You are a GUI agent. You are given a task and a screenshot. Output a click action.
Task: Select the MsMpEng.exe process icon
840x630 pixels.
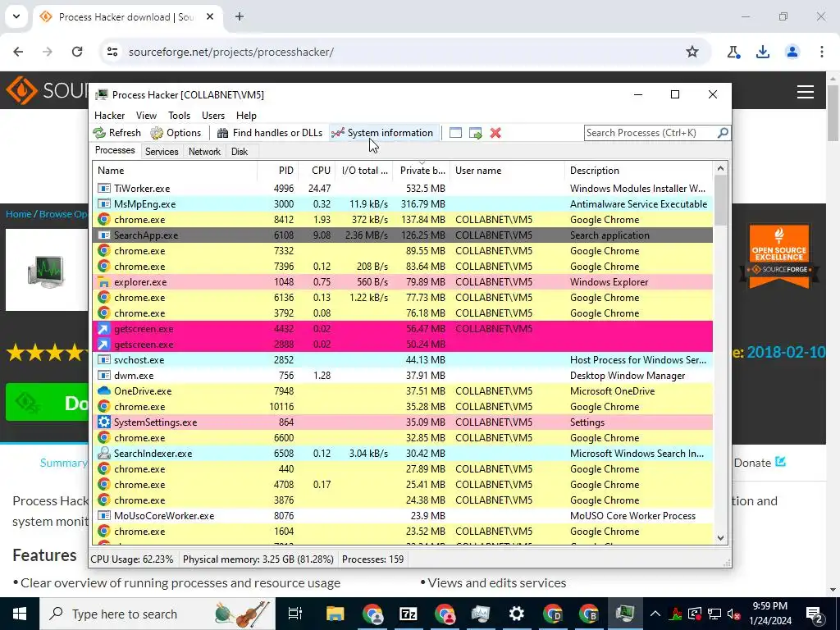(x=104, y=204)
